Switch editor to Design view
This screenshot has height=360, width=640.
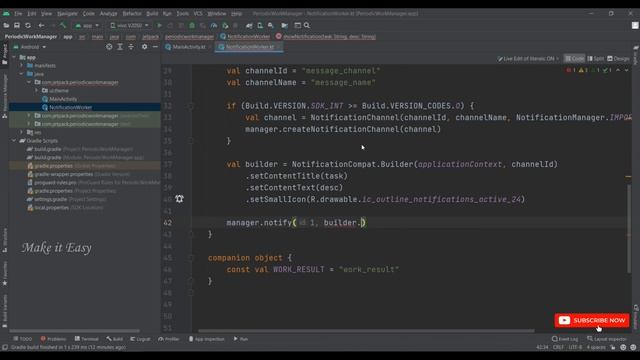[618, 59]
